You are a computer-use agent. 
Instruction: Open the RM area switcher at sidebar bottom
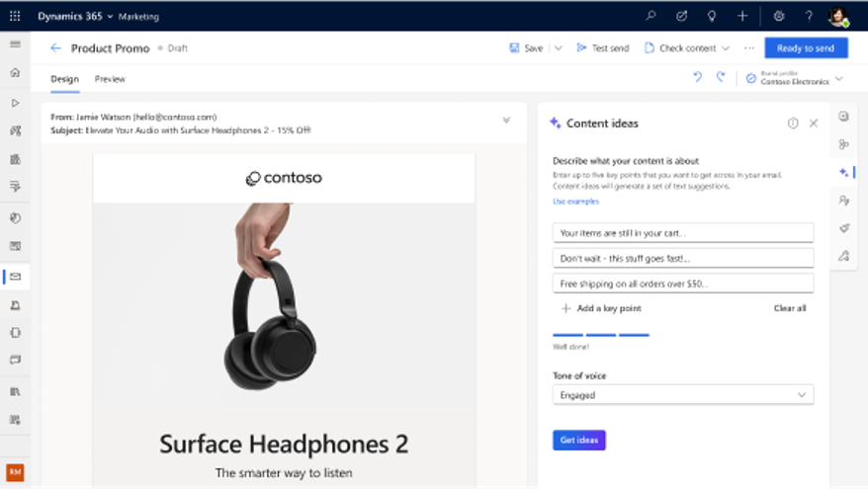click(15, 472)
